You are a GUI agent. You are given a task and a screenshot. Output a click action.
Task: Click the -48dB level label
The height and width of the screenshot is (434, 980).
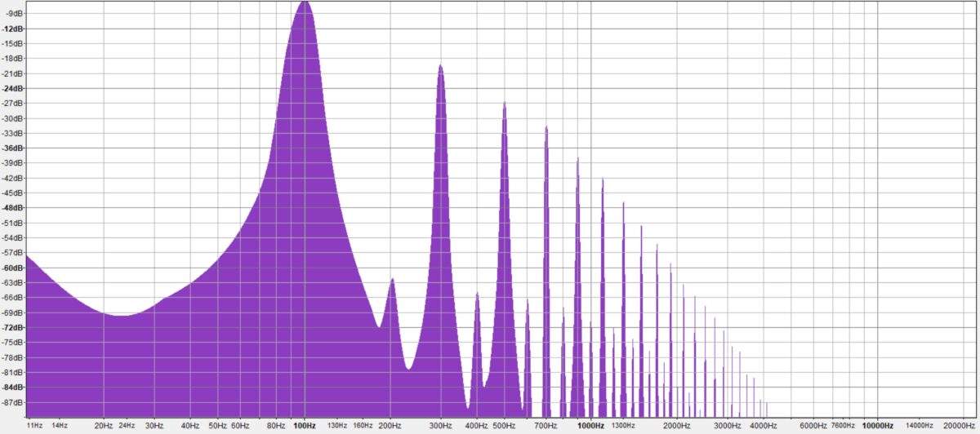coord(13,207)
